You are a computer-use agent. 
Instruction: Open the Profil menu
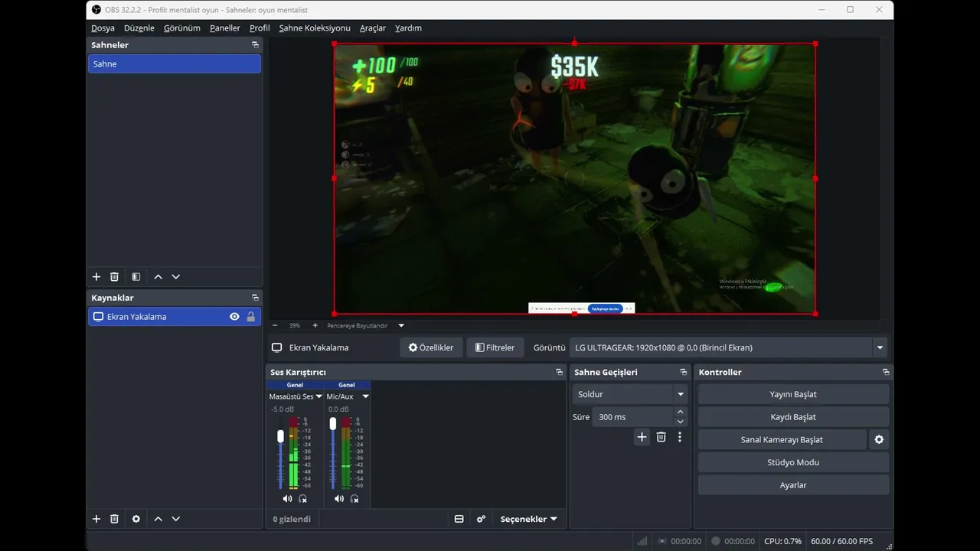point(260,28)
